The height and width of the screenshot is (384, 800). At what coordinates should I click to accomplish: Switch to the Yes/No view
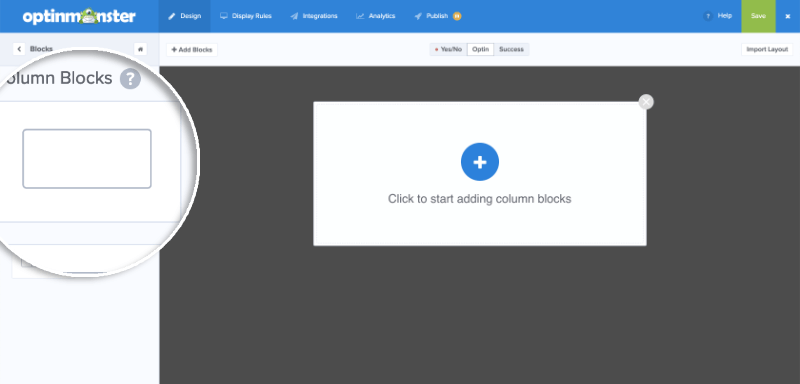(x=448, y=49)
